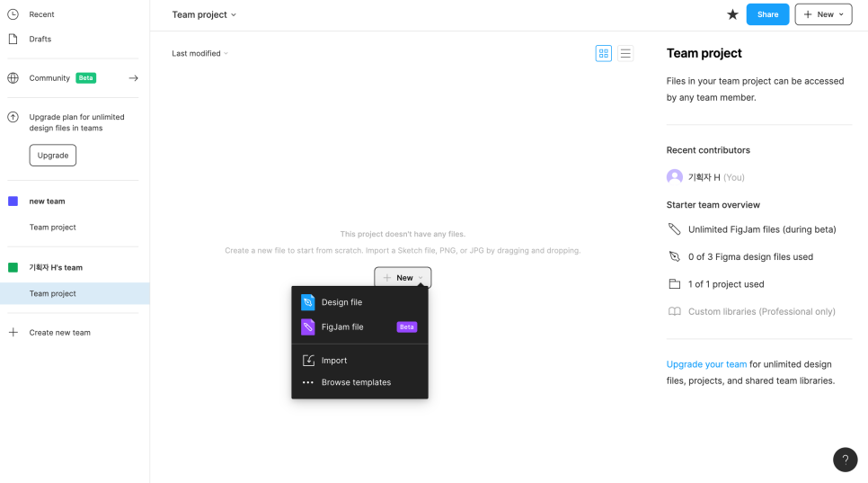Click the Upgrade button in the sidebar
The height and width of the screenshot is (483, 868).
click(53, 155)
